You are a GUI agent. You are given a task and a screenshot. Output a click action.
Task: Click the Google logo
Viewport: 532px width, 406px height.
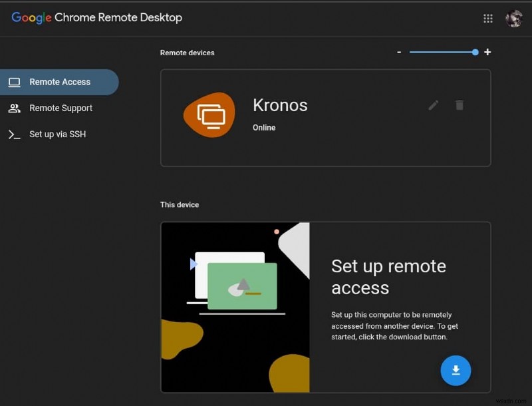(31, 18)
